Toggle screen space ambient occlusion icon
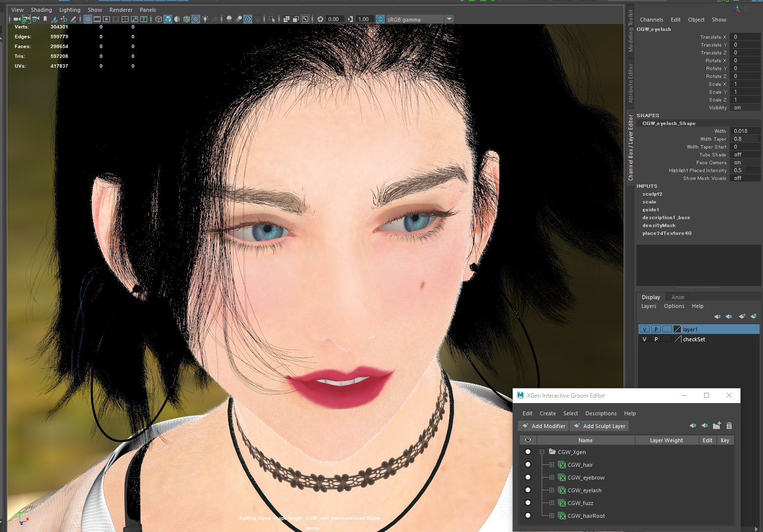The height and width of the screenshot is (532, 763). pyautogui.click(x=229, y=19)
